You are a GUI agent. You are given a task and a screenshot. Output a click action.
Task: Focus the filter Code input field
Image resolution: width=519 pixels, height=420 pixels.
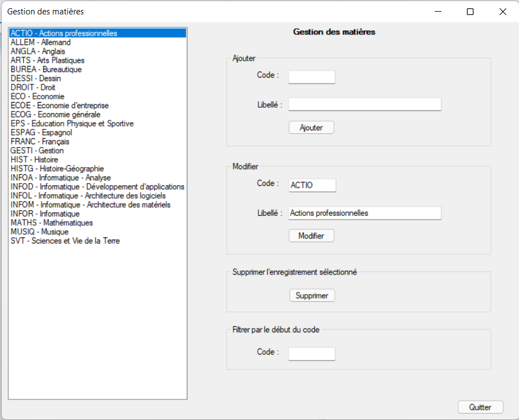(312, 353)
